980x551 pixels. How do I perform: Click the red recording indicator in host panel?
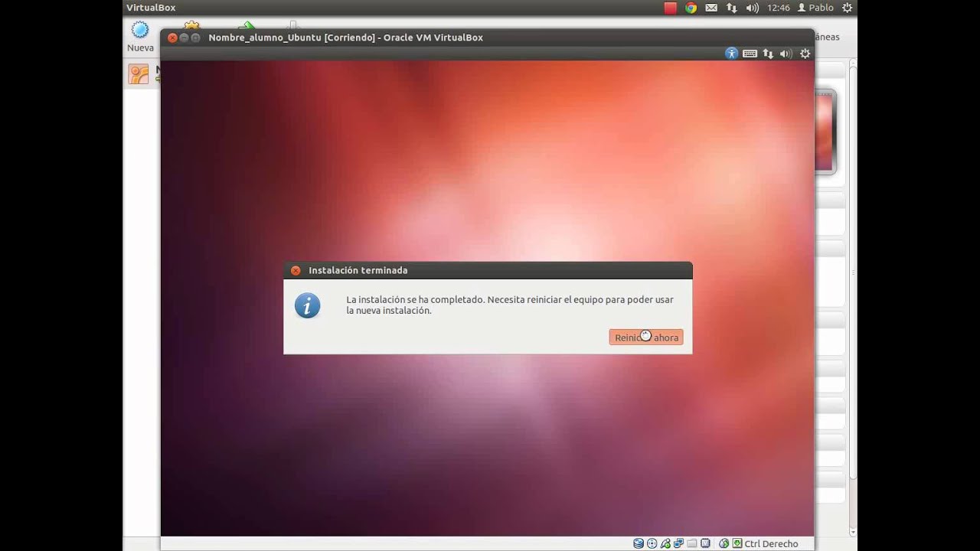click(x=671, y=8)
